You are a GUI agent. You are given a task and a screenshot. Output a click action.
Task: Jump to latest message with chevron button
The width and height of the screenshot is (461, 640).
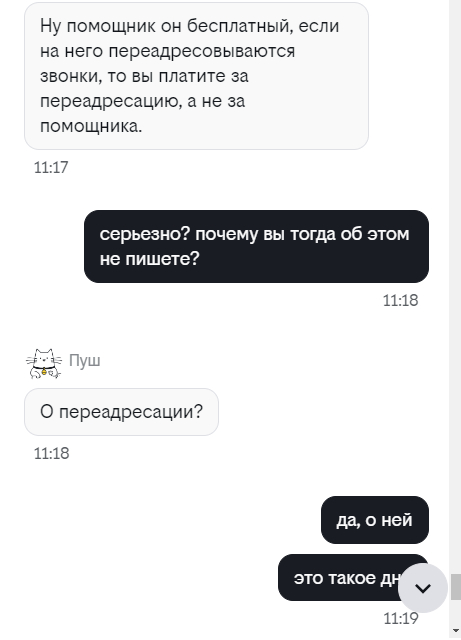(423, 588)
